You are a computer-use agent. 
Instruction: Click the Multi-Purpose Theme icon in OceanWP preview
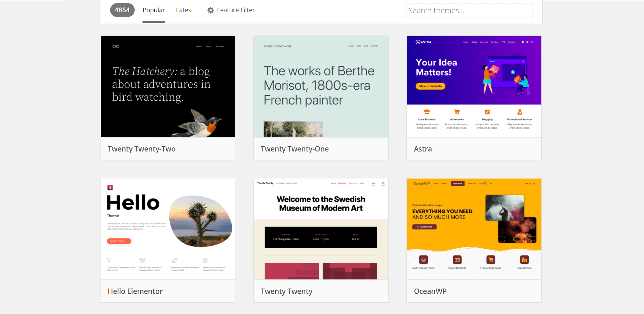tap(423, 260)
